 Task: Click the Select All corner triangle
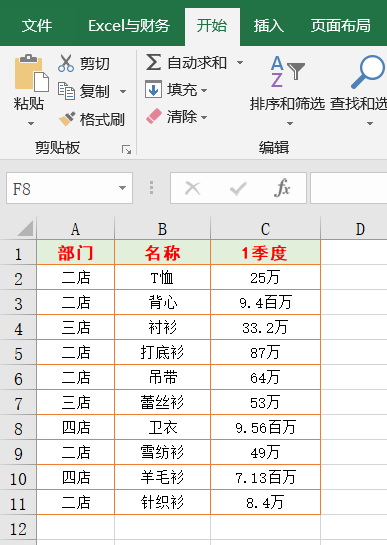[x=25, y=228]
